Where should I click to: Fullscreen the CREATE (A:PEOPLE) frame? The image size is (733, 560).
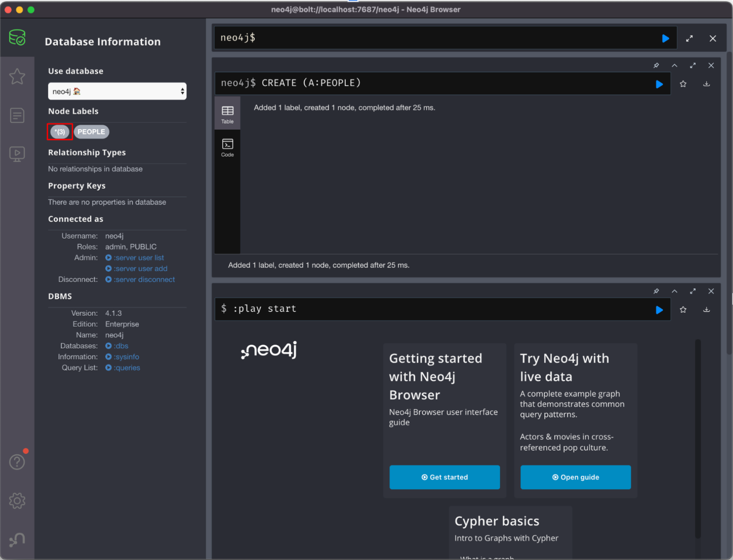[693, 65]
